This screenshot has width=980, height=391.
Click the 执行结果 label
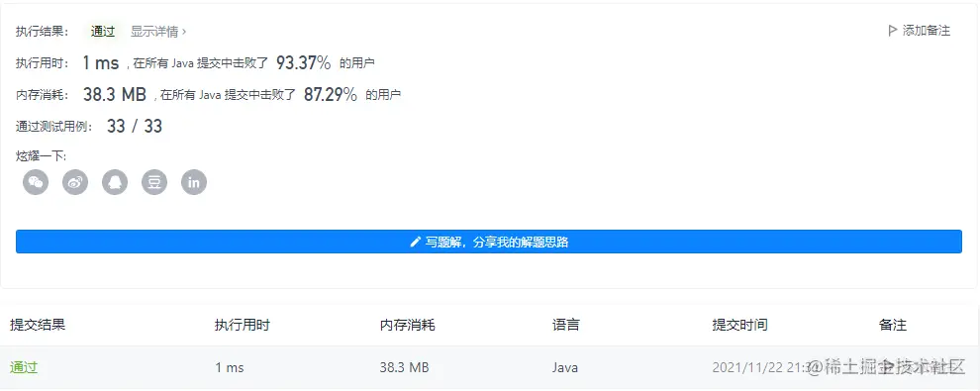click(43, 32)
